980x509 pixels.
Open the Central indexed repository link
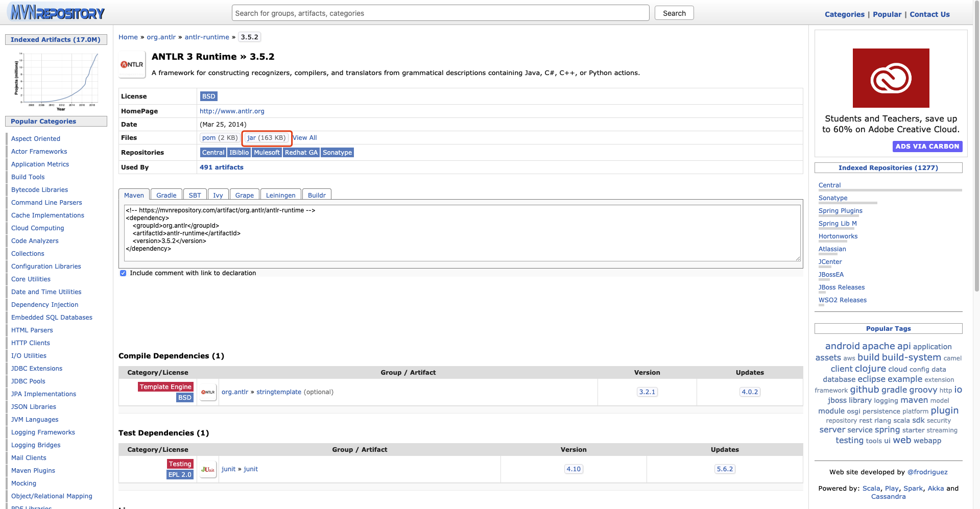click(829, 185)
